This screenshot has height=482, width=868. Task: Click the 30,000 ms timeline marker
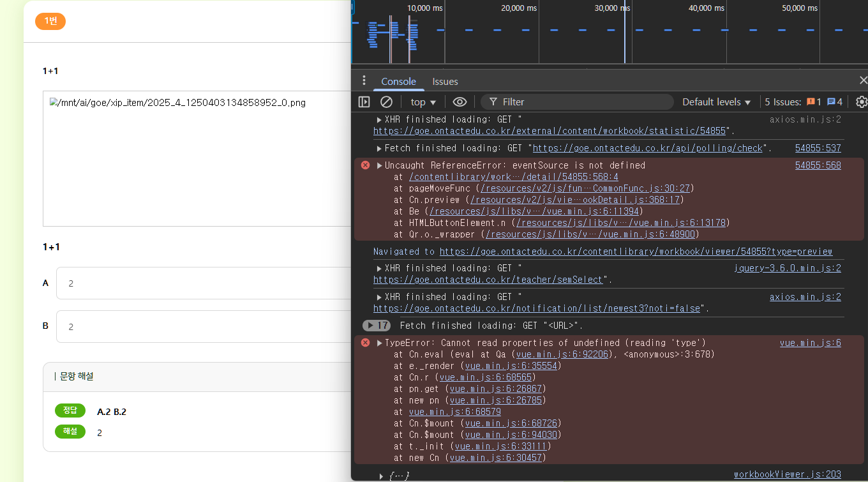(x=612, y=8)
